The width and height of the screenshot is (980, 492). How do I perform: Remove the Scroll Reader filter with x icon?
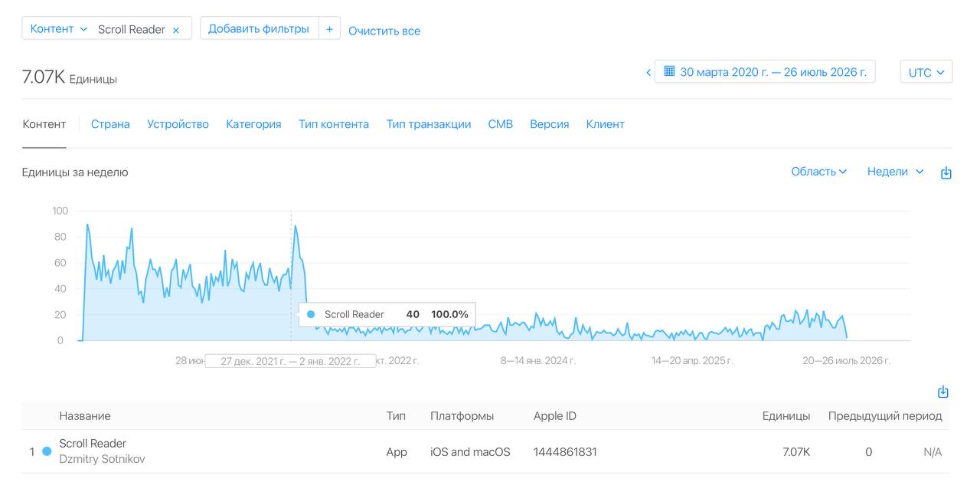(x=176, y=30)
